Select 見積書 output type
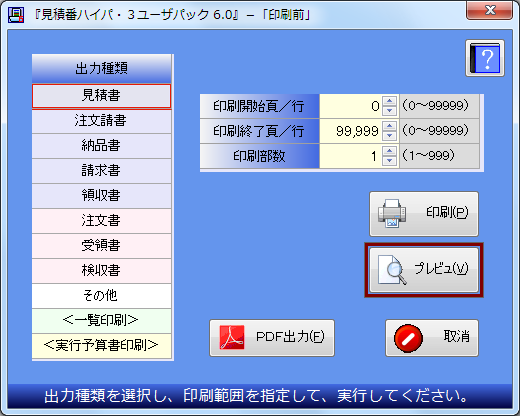The height and width of the screenshot is (416, 520). pos(102,96)
